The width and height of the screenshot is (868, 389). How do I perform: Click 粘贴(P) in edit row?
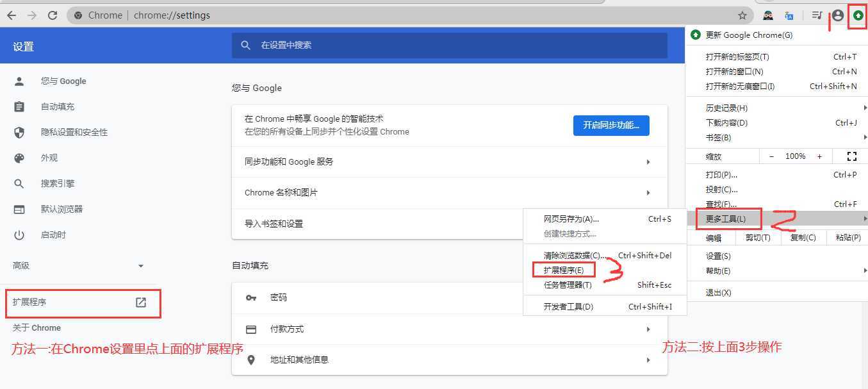coord(848,238)
